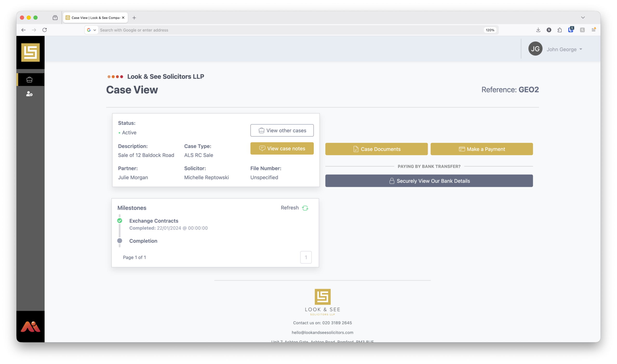The height and width of the screenshot is (364, 617).
Task: Click the View other cases button
Action: tap(282, 130)
